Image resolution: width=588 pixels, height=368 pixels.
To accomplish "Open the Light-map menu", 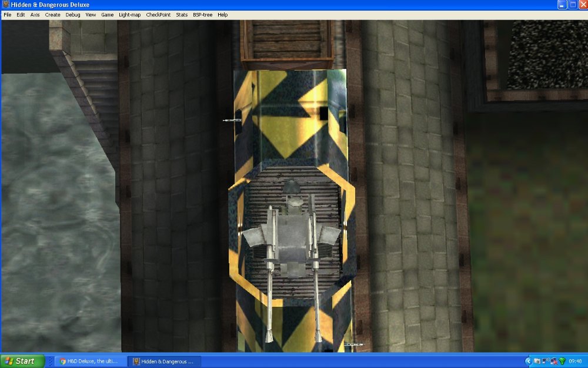I will pos(129,15).
